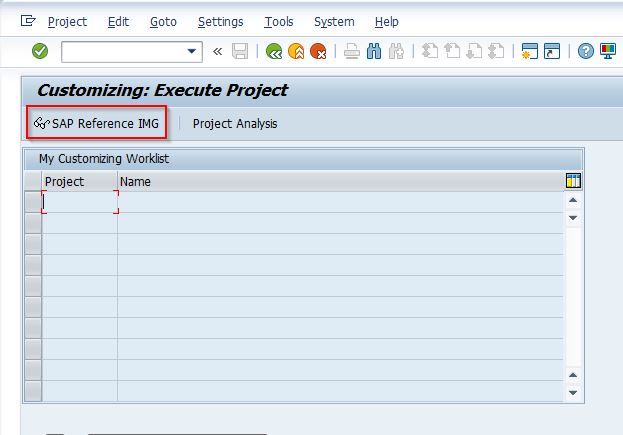Open the Settings menu
The image size is (623, 435).
click(221, 21)
